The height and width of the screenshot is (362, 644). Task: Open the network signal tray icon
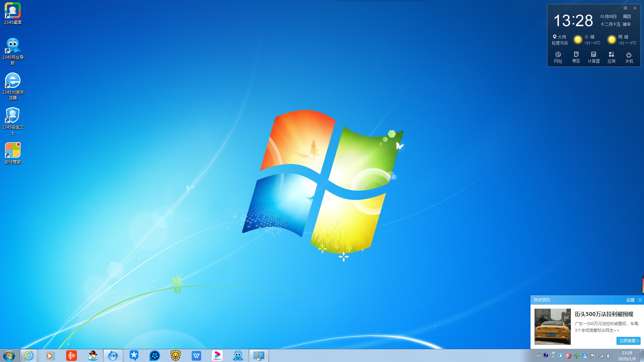click(601, 356)
